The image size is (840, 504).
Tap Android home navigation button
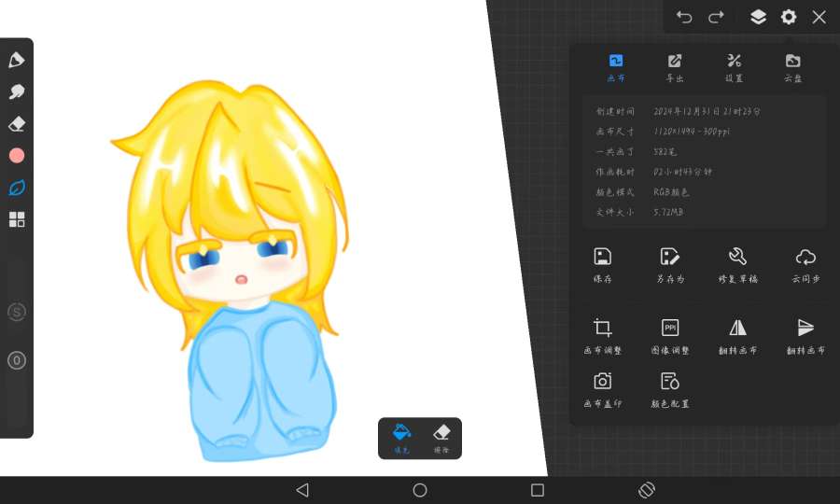[x=420, y=490]
